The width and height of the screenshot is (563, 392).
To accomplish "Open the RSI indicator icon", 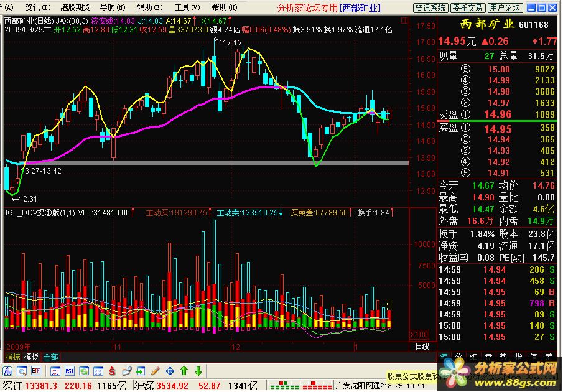I will coord(69,371).
